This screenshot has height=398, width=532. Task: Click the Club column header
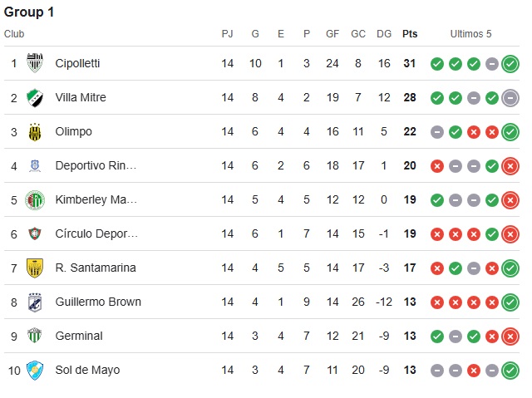click(x=14, y=34)
